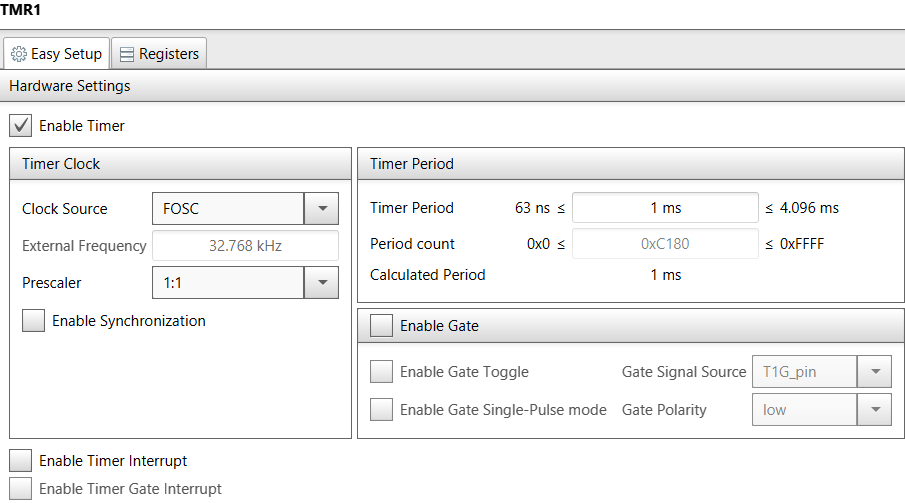Viewport: 905px width, 503px height.
Task: Click the 1:1 prescaler value box
Action: [227, 283]
